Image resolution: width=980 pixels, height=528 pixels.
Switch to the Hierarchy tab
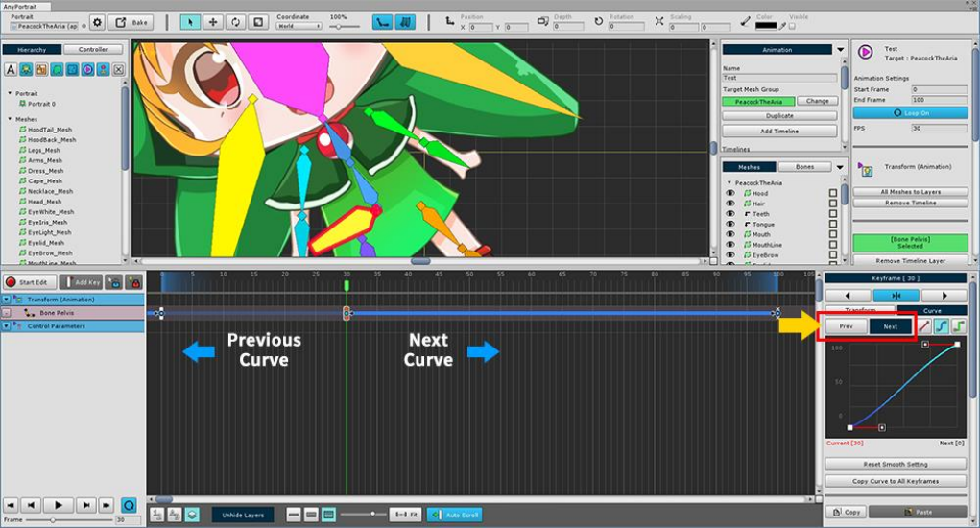[x=32, y=49]
